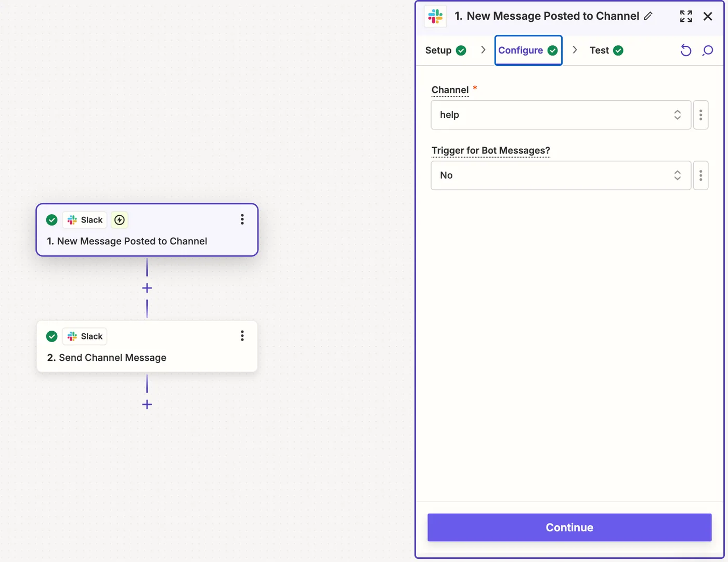Click the instant trigger lightning icon
The height and width of the screenshot is (562, 728).
point(120,220)
